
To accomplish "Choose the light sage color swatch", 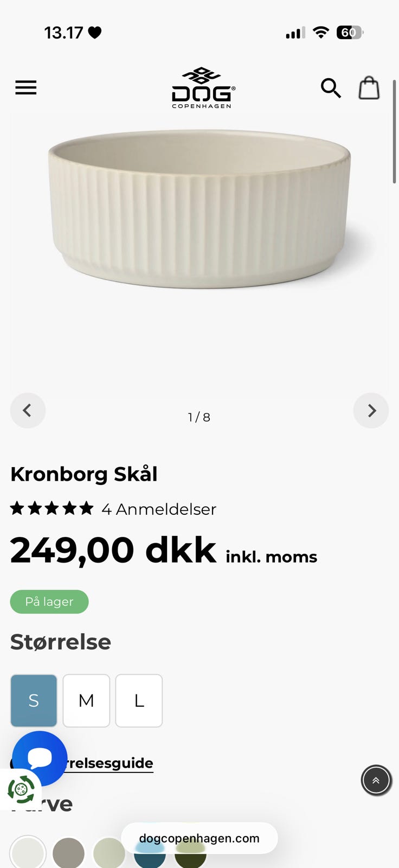I will (x=109, y=853).
